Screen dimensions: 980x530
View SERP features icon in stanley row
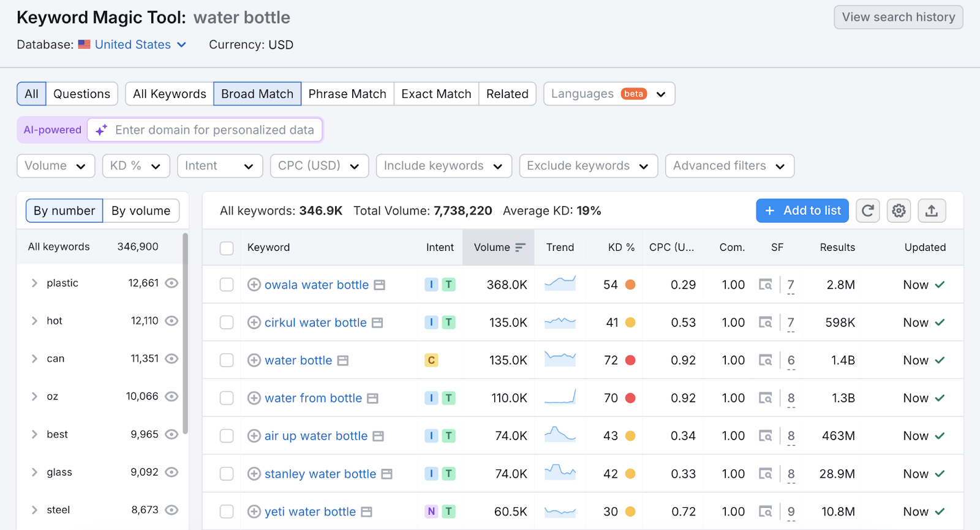pos(766,474)
